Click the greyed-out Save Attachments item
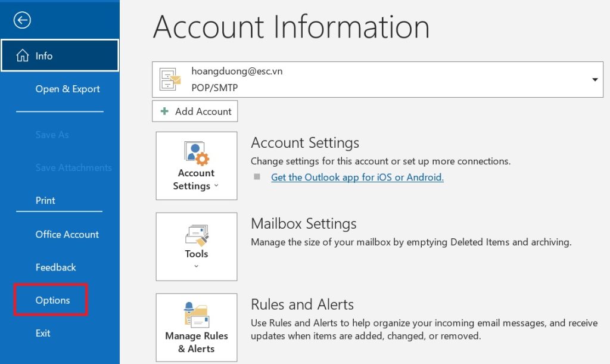Viewport: 610px width, 364px height. point(73,167)
